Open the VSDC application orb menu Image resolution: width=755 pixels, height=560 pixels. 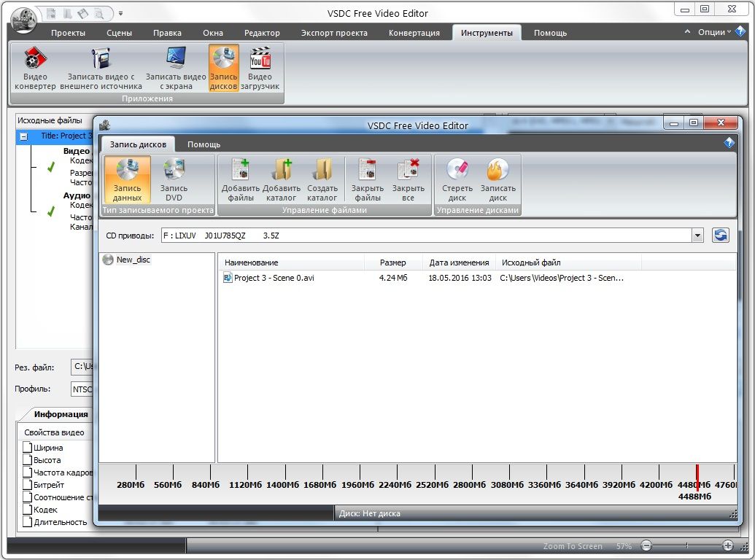click(23, 19)
